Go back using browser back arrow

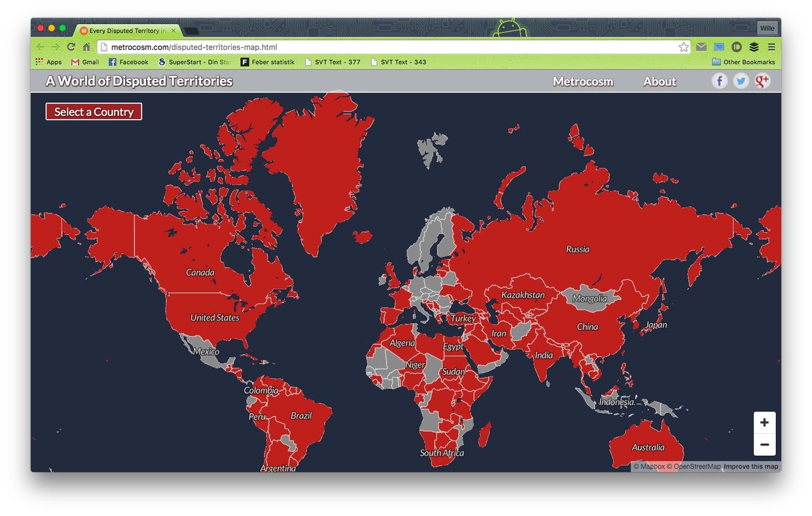(x=41, y=47)
